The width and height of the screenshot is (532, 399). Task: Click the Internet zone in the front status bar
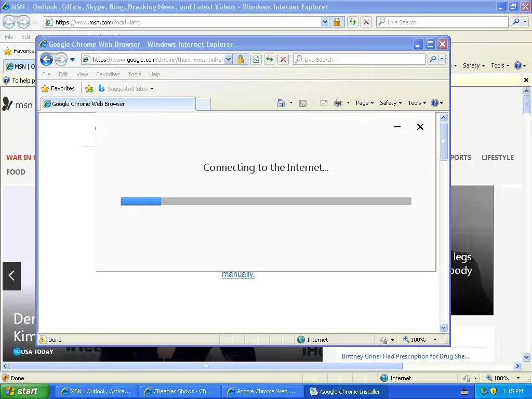(x=312, y=340)
